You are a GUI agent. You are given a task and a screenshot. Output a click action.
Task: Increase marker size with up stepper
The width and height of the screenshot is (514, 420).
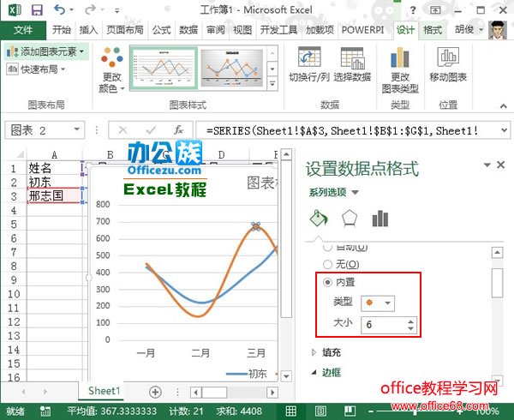click(410, 321)
